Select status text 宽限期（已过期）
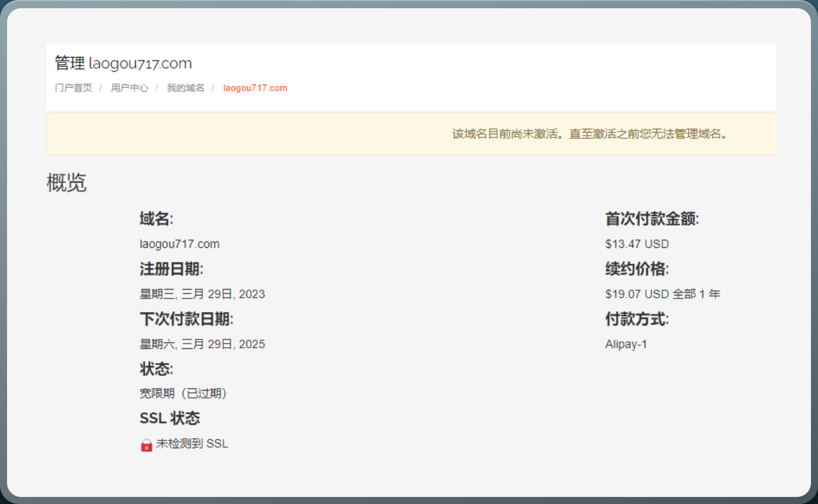 tap(183, 393)
